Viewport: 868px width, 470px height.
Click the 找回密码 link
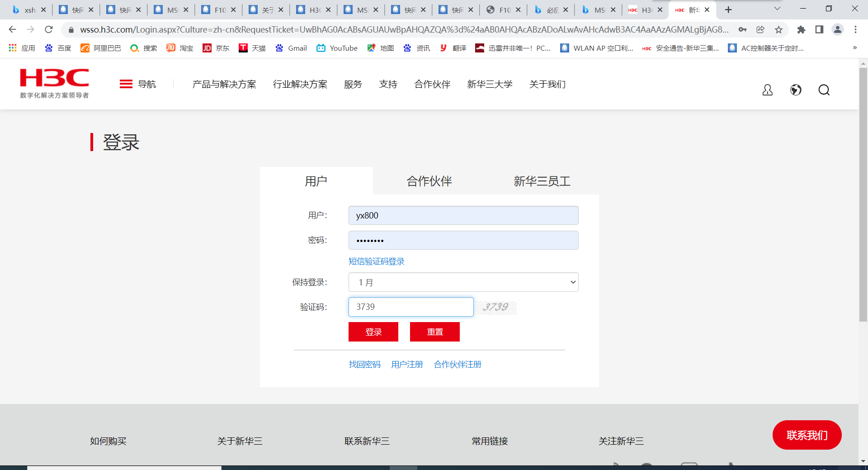pyautogui.click(x=365, y=364)
